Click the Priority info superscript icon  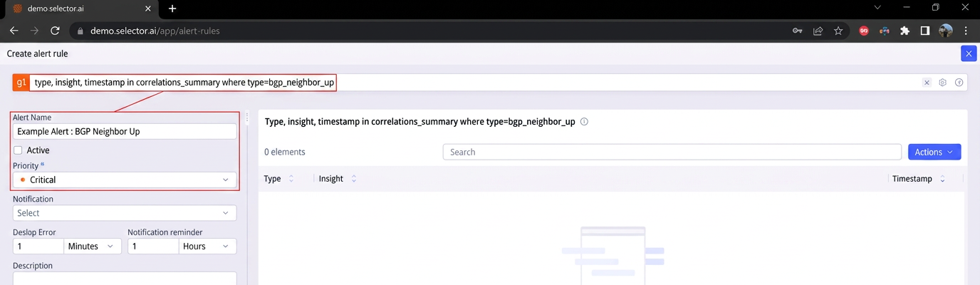[43, 164]
